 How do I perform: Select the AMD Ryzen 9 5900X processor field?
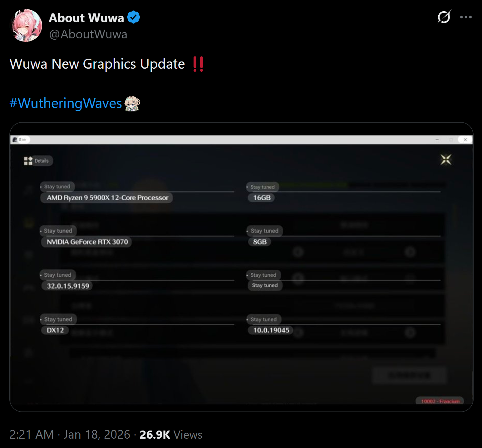[107, 198]
